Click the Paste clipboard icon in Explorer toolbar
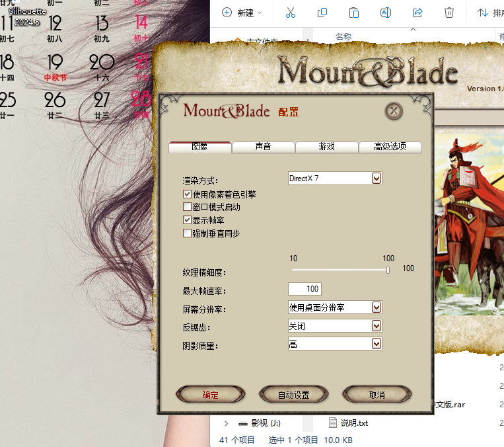 tap(354, 13)
